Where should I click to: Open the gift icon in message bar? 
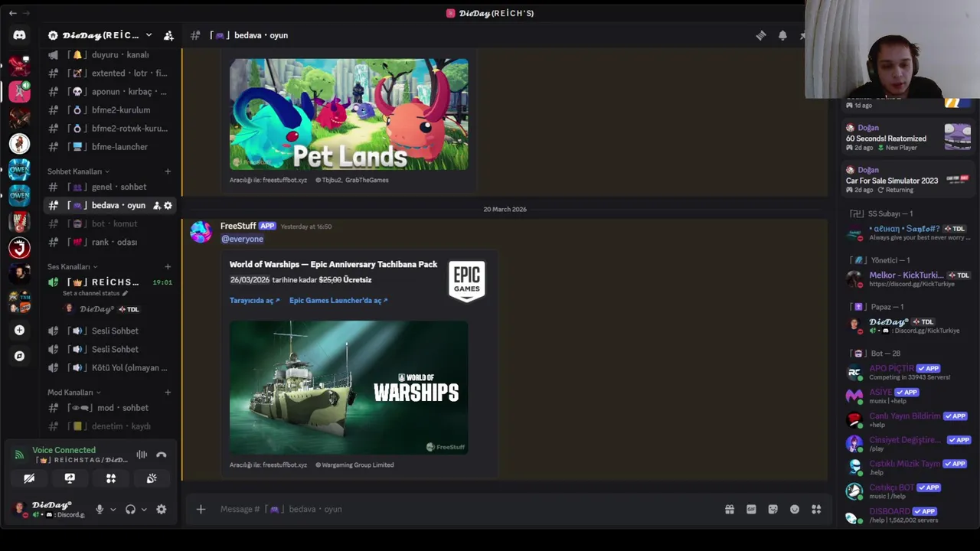730,509
